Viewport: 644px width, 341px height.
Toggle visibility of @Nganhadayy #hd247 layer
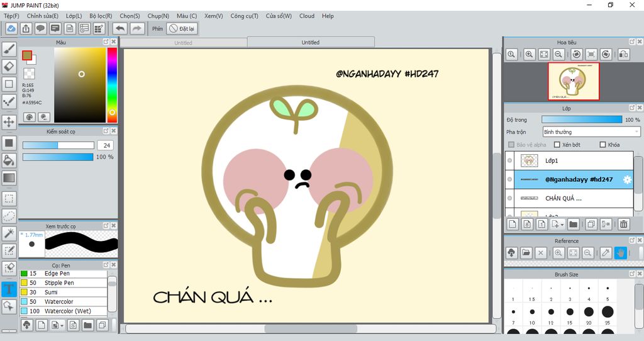pos(509,179)
